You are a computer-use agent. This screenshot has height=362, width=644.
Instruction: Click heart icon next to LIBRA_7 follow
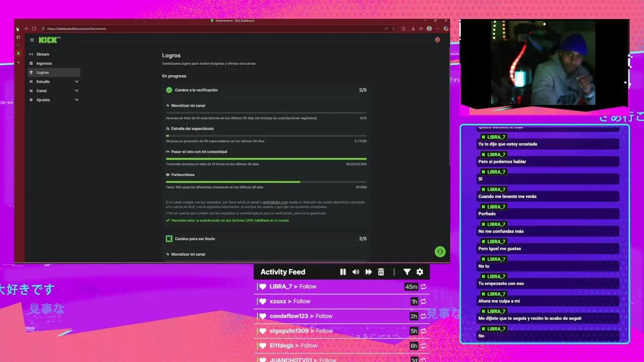(x=262, y=287)
